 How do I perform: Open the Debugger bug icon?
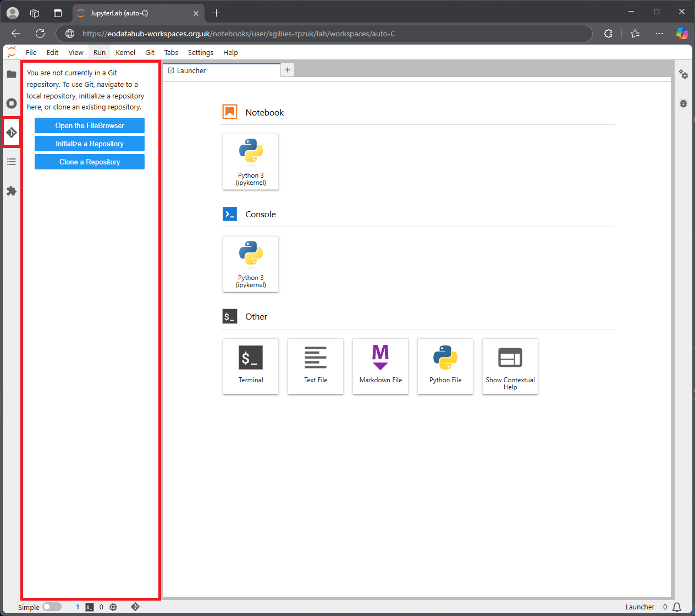pos(683,103)
